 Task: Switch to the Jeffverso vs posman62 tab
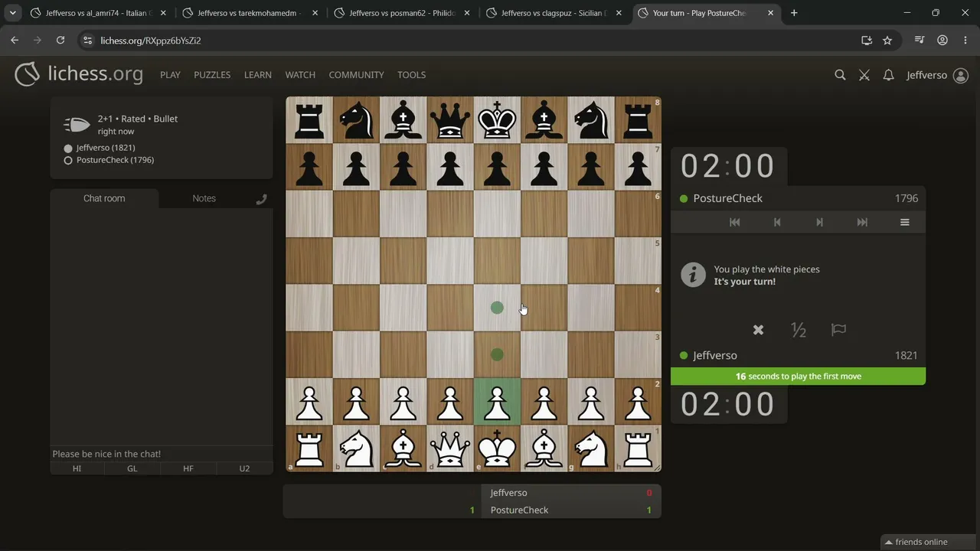click(x=402, y=13)
